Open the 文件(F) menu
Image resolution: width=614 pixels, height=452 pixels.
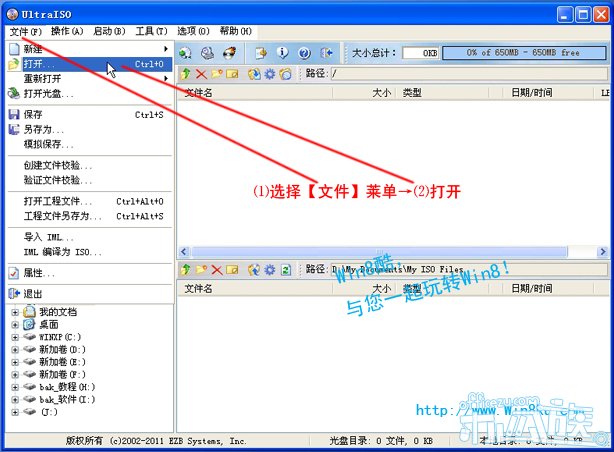tap(25, 31)
